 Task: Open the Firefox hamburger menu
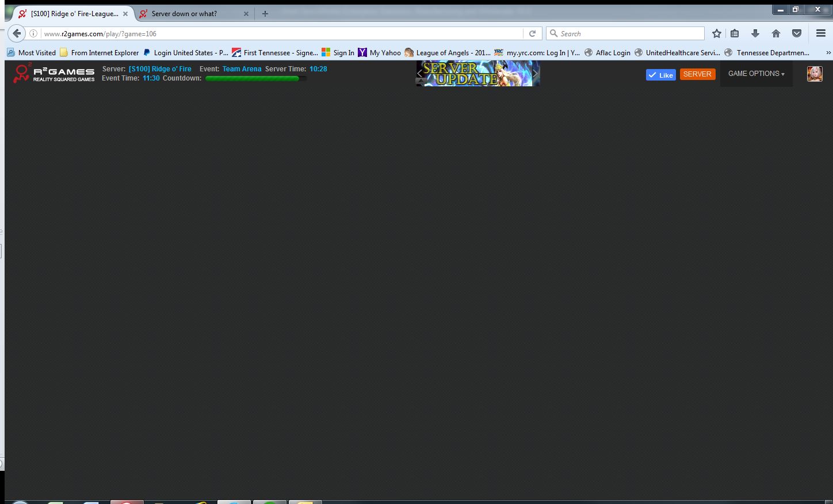tap(821, 33)
